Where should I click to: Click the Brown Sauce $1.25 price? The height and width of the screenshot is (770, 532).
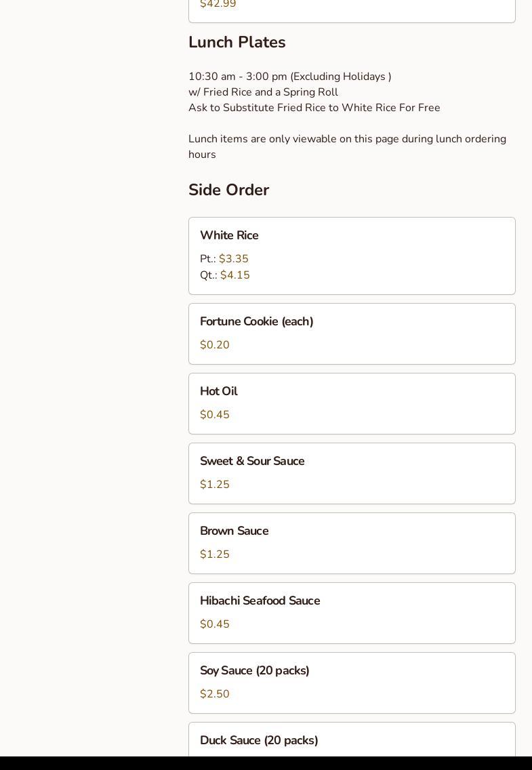click(214, 554)
